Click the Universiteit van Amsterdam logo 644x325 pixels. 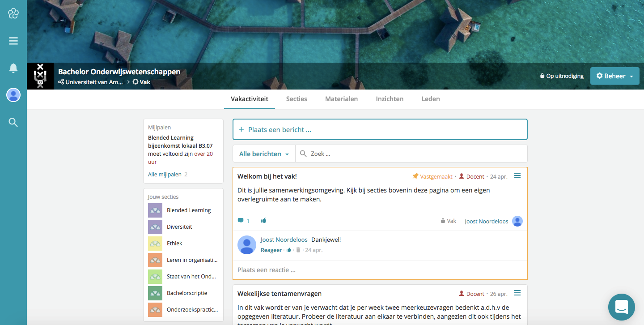tap(40, 76)
